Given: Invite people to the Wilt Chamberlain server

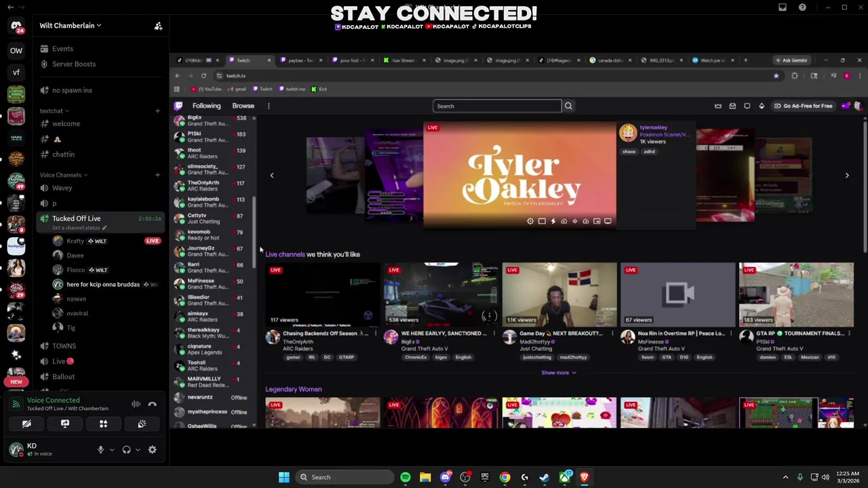Looking at the screenshot, I should point(158,26).
